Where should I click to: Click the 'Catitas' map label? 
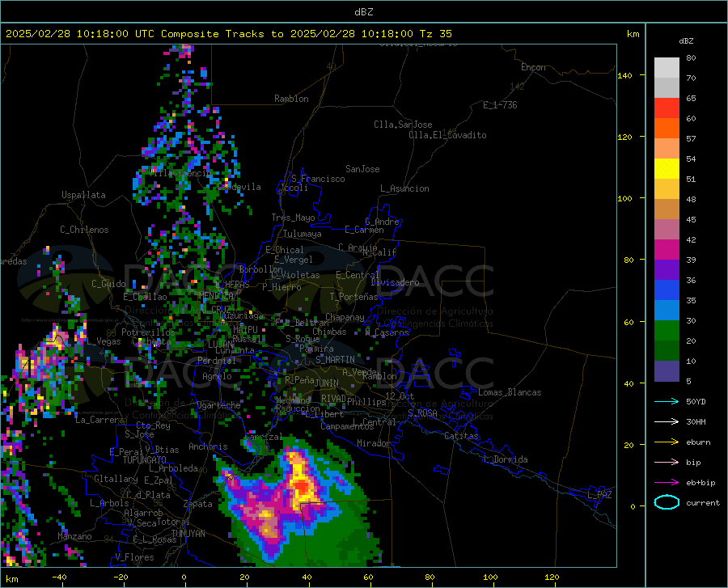click(x=461, y=436)
